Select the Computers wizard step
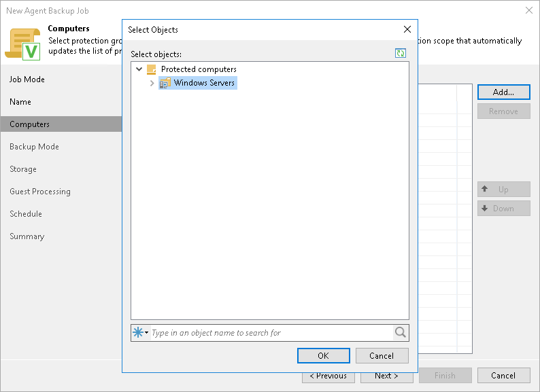Viewport: 540px width, 392px height. click(61, 124)
